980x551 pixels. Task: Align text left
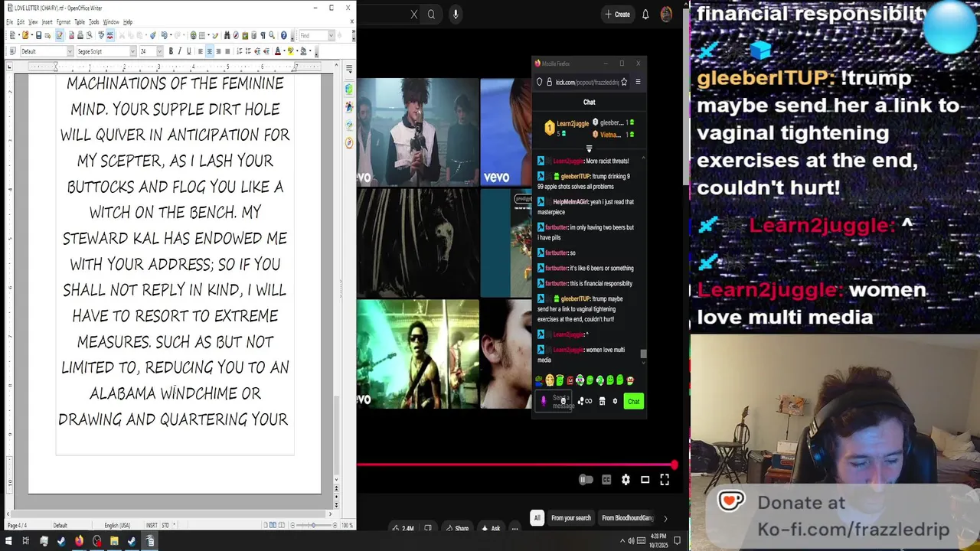tap(201, 51)
